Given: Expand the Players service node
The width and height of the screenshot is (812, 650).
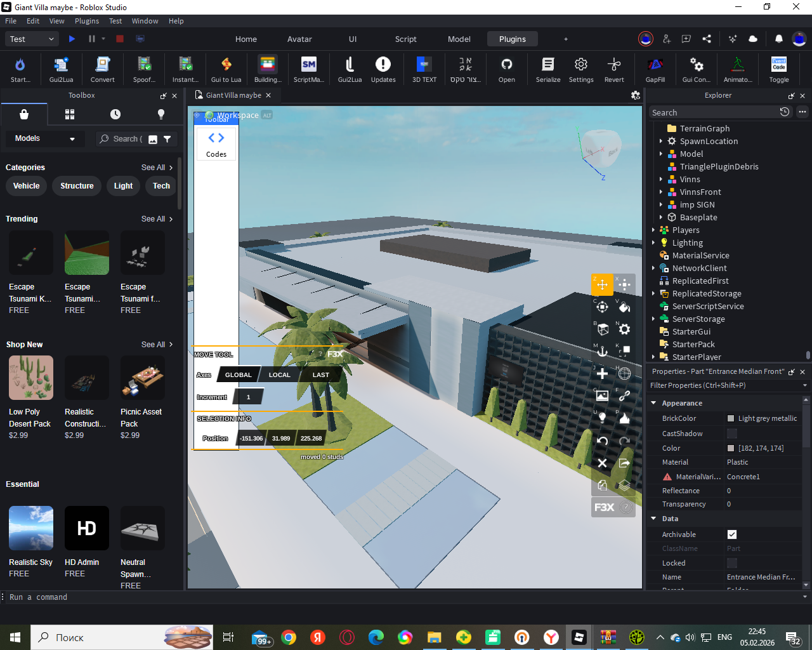Looking at the screenshot, I should click(x=653, y=230).
